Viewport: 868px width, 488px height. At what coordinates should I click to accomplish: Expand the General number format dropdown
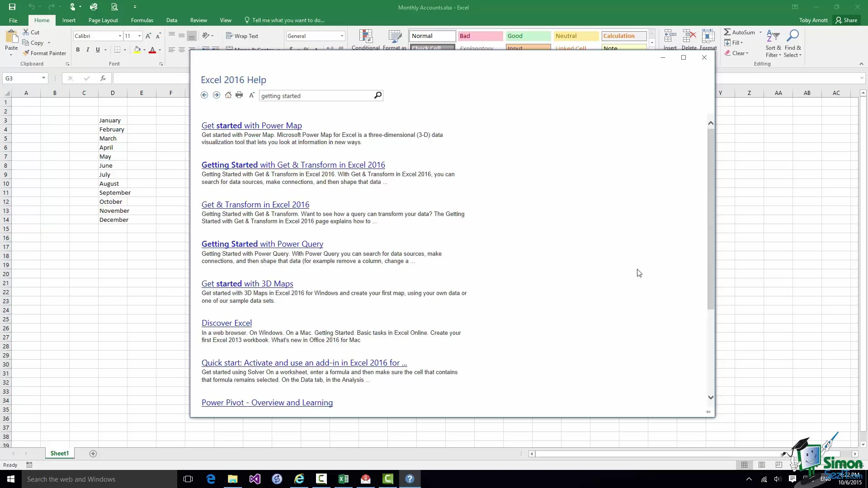(x=342, y=36)
